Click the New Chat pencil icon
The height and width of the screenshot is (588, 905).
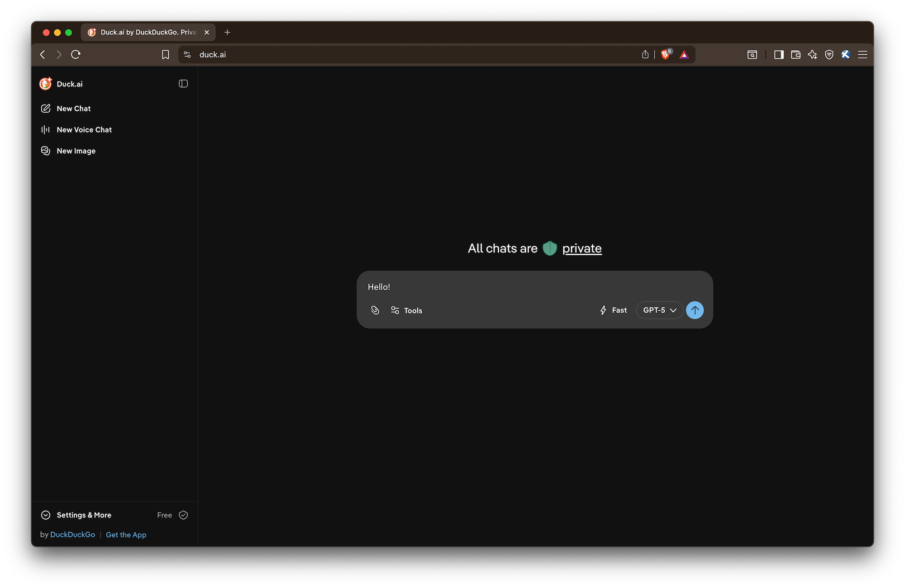pyautogui.click(x=46, y=109)
